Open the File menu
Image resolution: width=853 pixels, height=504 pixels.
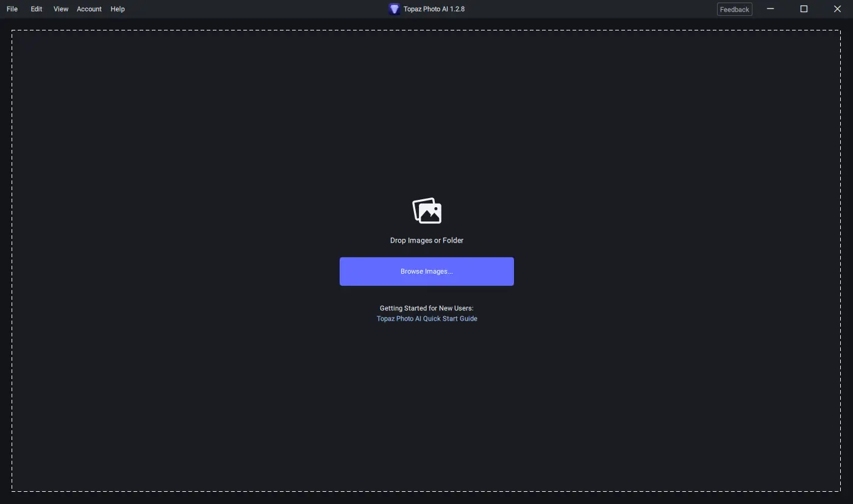[x=12, y=9]
